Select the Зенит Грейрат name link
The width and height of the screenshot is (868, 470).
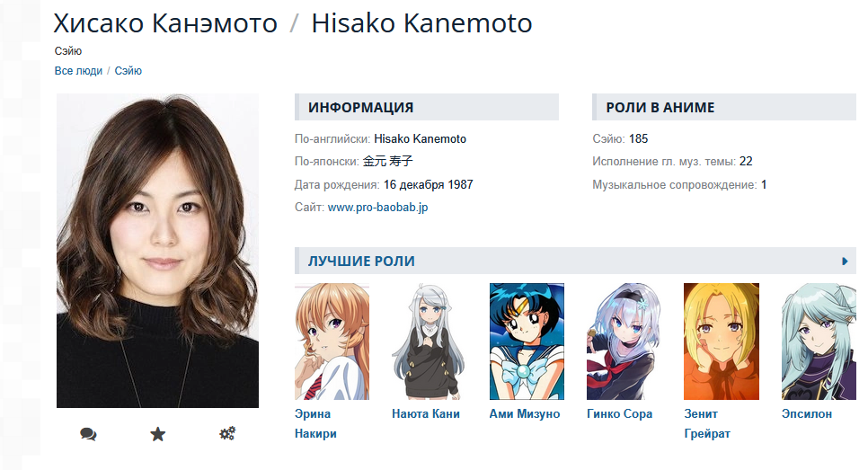pos(707,423)
